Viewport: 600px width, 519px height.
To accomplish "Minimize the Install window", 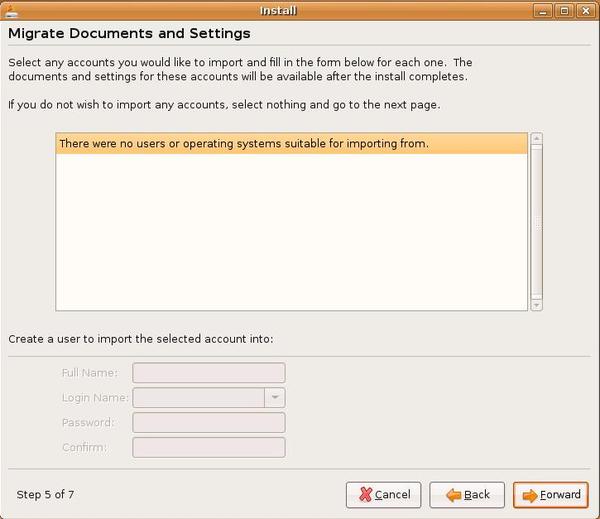I will tap(543, 11).
